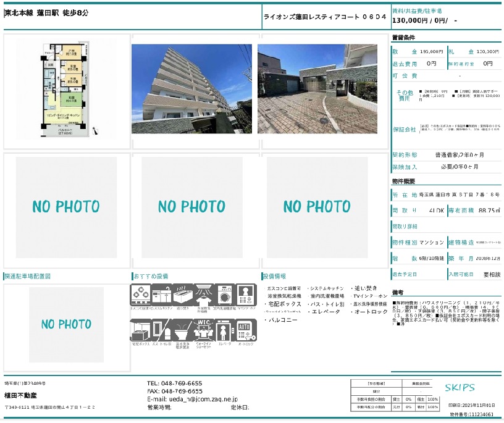Click the AUTO auto-lock icon
The height and width of the screenshot is (423, 504).
(x=246, y=330)
